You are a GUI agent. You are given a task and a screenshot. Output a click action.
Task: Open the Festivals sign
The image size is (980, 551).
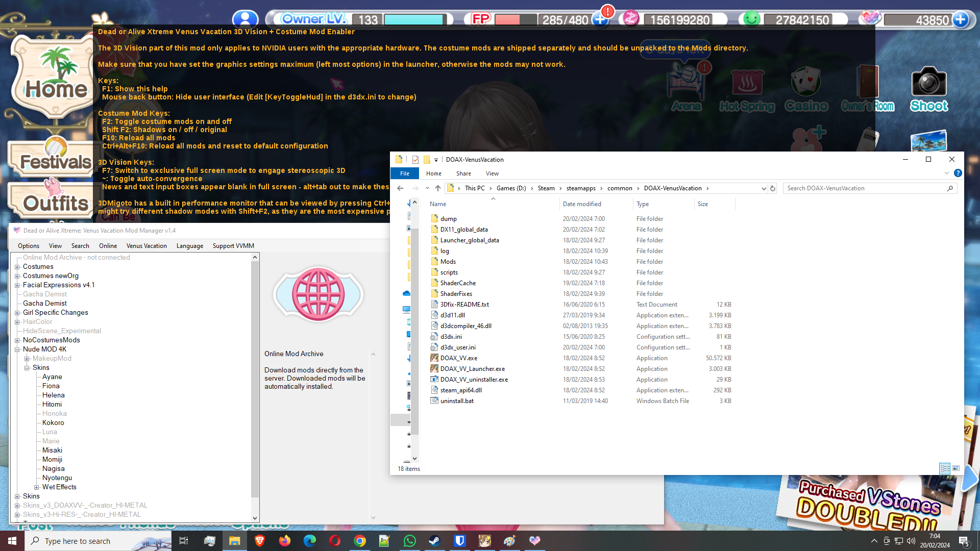[x=55, y=157]
